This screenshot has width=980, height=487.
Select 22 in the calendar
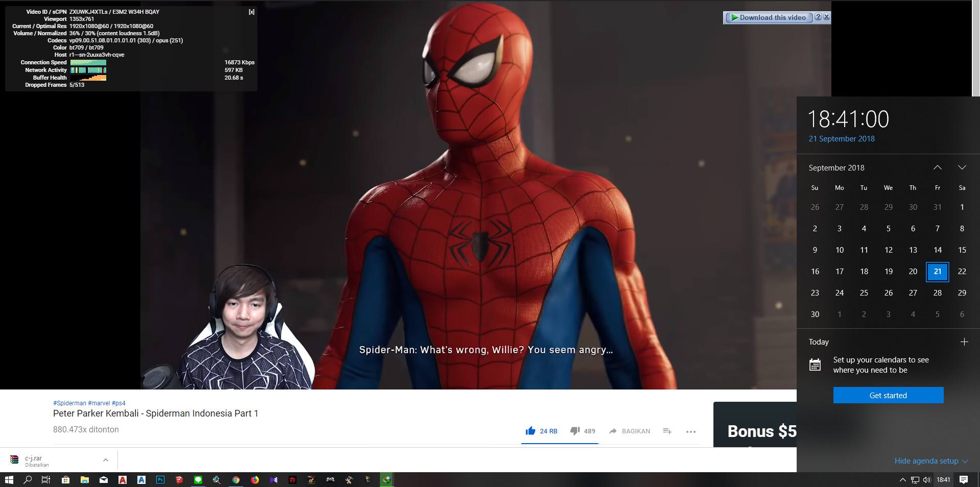(962, 272)
